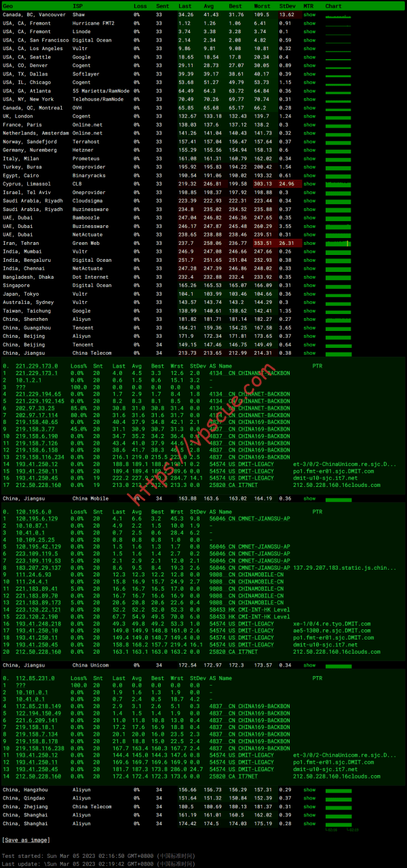Click the Worst column header
The height and width of the screenshot is (868, 407).
click(x=262, y=5)
